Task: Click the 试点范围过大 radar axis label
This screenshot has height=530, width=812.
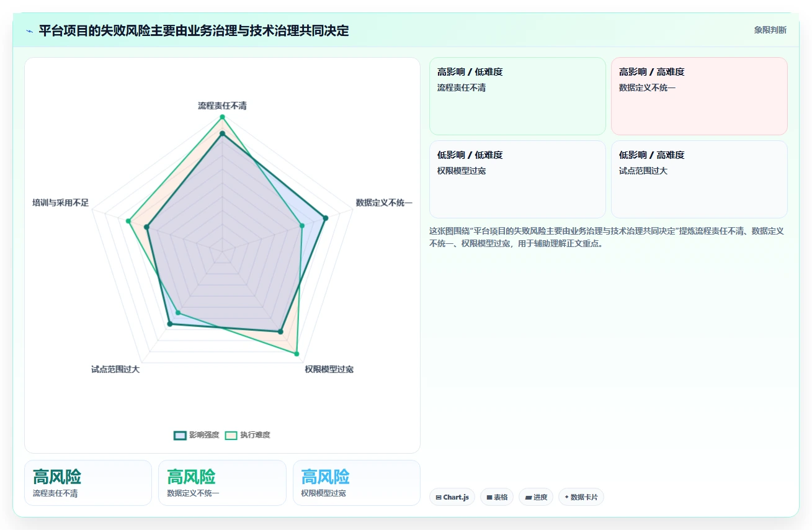Action: [x=115, y=369]
